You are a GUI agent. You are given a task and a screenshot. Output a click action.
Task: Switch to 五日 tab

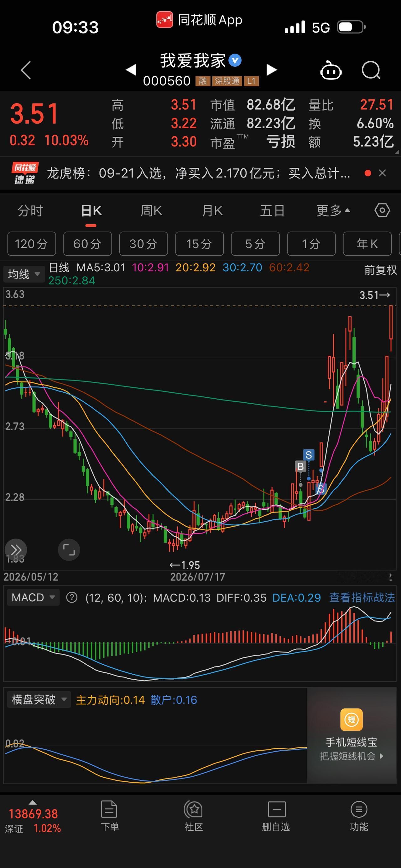(273, 211)
